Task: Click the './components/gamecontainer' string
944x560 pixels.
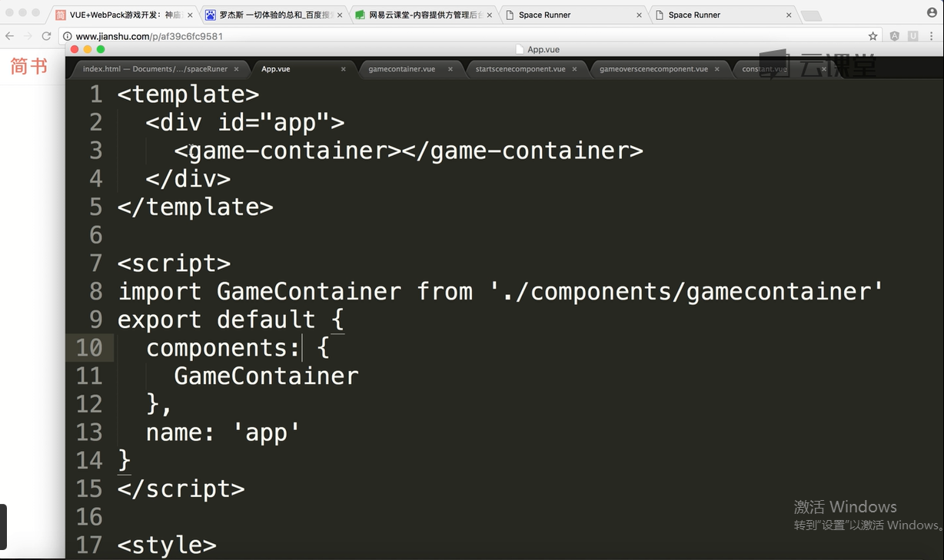Action: point(686,291)
